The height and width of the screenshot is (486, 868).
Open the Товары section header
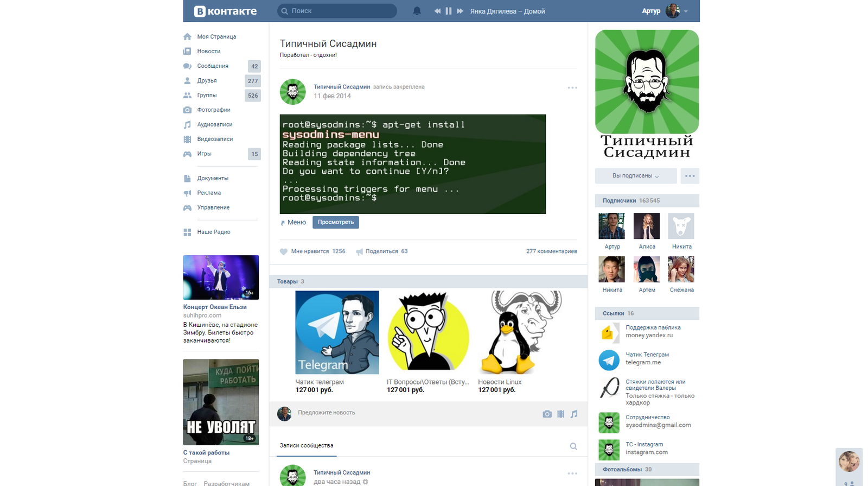pyautogui.click(x=429, y=281)
